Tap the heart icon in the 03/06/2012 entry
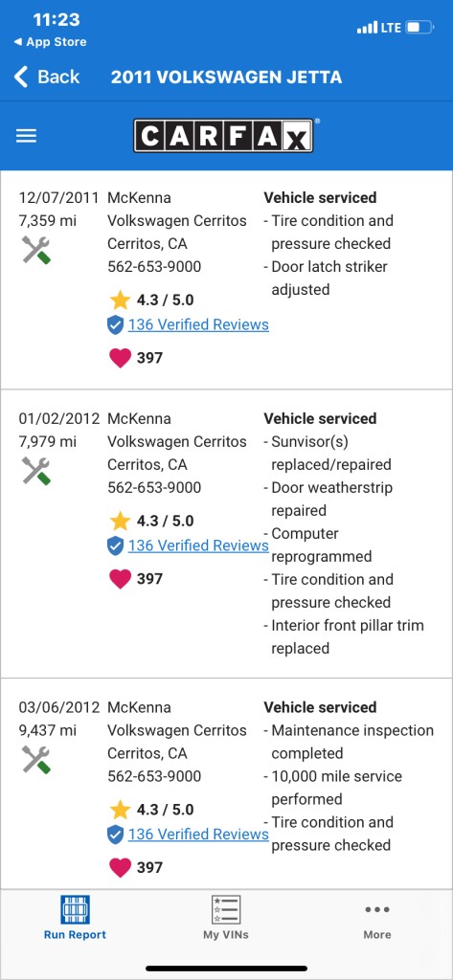The image size is (453, 980). point(120,867)
